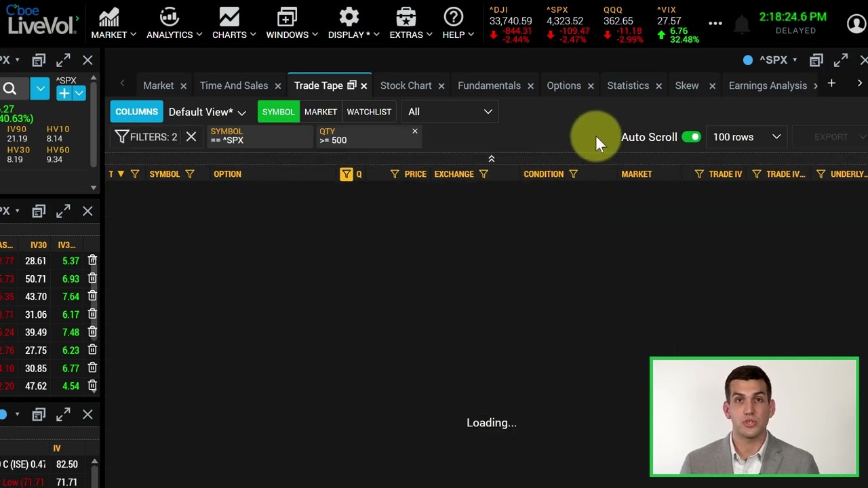The image size is (868, 488).
Task: Open the CHARTS menu
Action: (x=233, y=24)
